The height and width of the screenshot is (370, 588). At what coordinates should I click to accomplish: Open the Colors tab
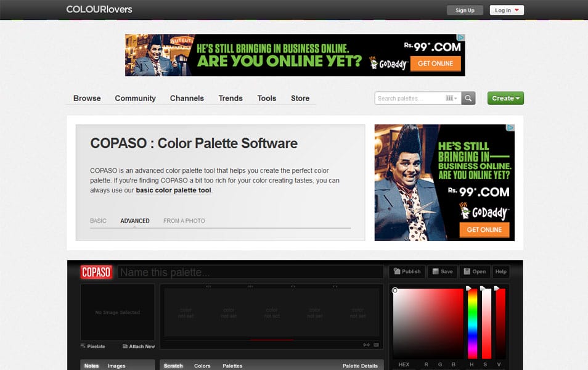[202, 366]
